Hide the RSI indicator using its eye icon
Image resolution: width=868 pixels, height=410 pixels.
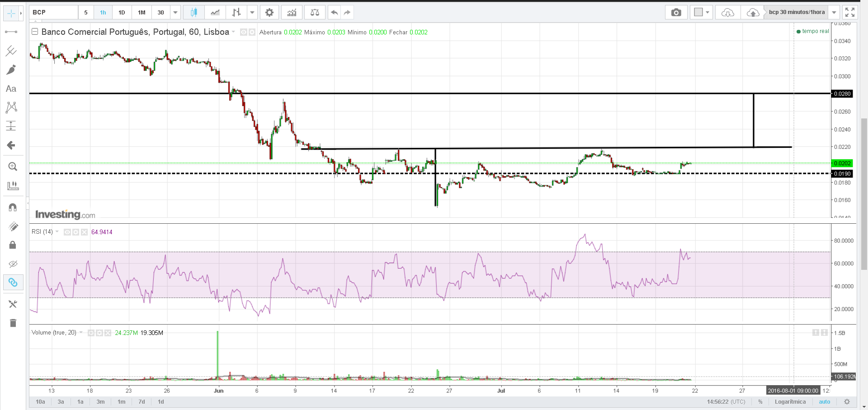click(67, 232)
